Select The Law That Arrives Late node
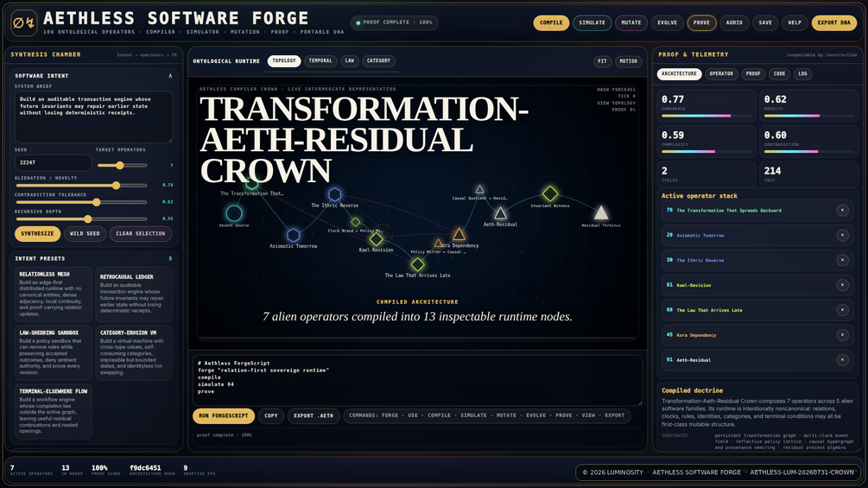The image size is (868, 488). (x=418, y=264)
